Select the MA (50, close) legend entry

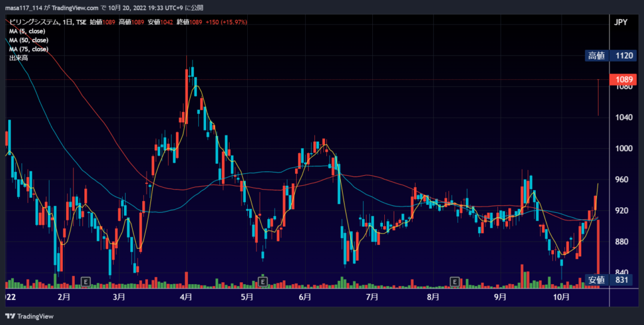point(29,40)
